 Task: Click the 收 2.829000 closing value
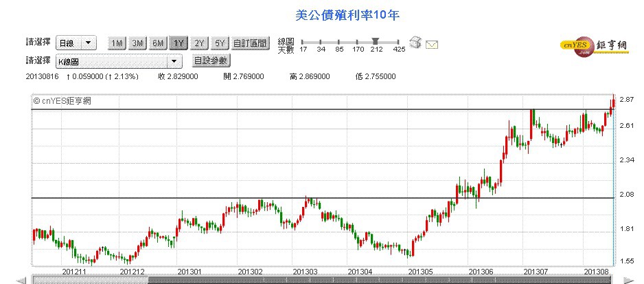(178, 76)
